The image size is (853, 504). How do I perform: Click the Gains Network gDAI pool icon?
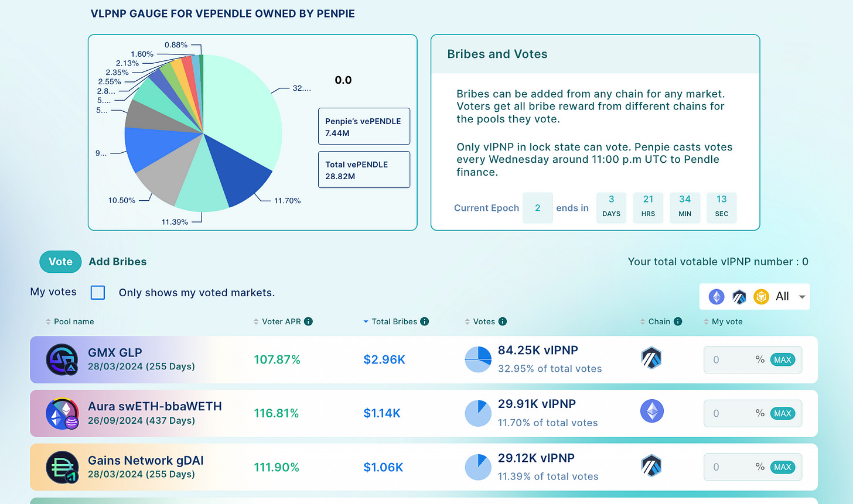pyautogui.click(x=62, y=467)
